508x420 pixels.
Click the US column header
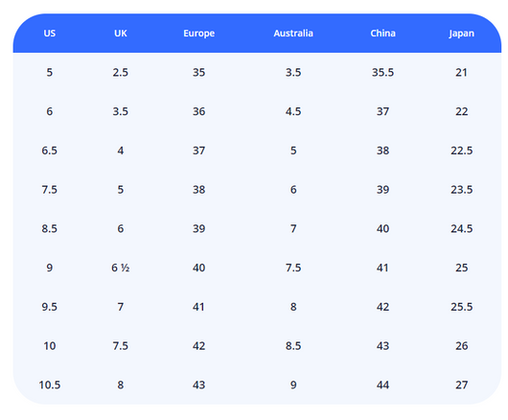pyautogui.click(x=50, y=34)
